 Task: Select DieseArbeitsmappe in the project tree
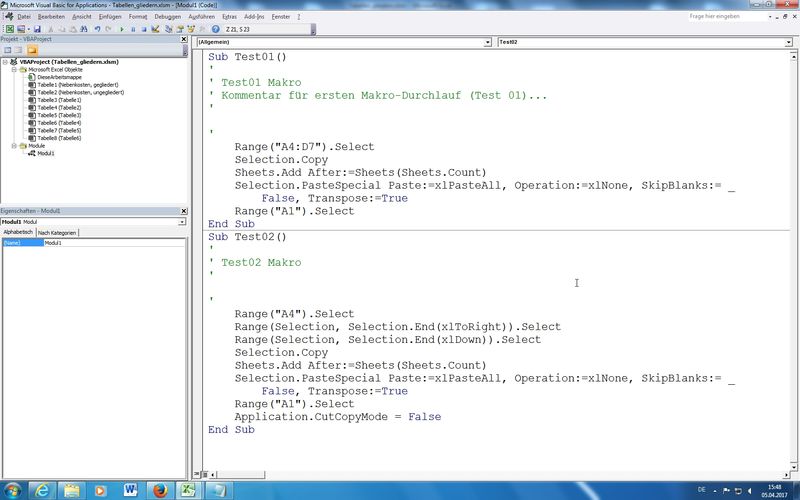[57, 77]
